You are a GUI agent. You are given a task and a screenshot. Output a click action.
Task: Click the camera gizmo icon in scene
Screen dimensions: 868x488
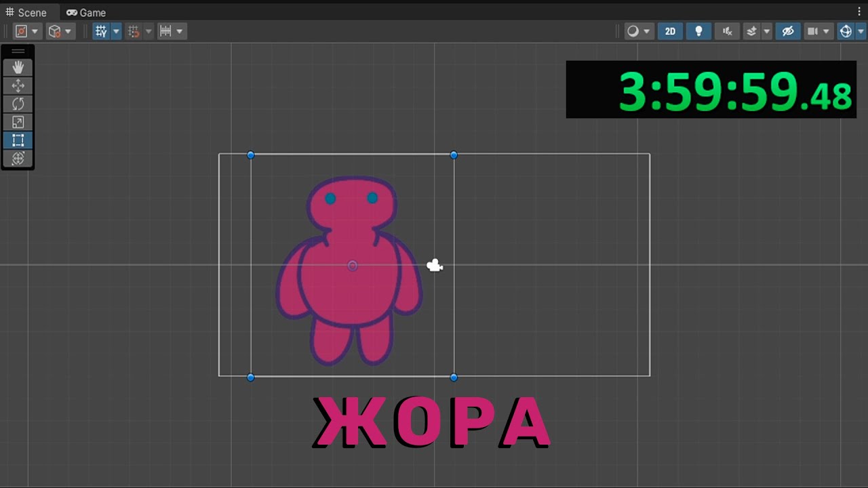point(435,266)
